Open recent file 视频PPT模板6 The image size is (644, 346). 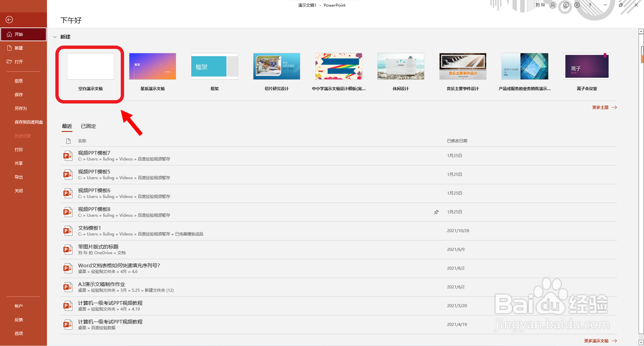tap(339, 193)
